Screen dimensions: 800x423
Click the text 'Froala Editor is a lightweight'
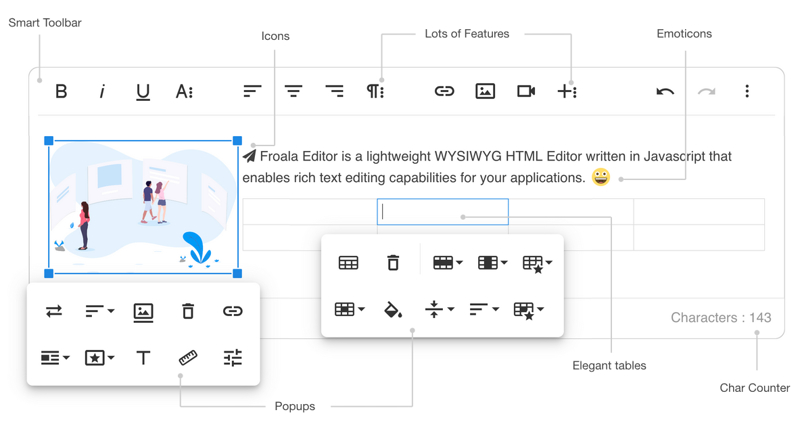point(345,156)
